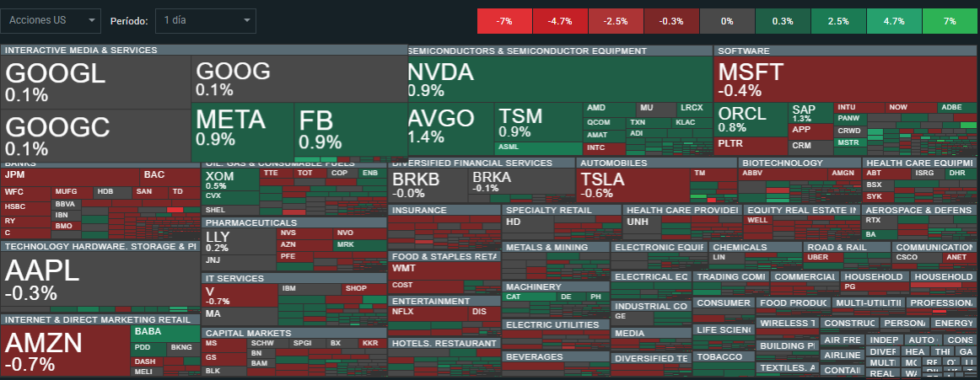This screenshot has height=380, width=980.
Task: Click the WMT tile
Action: [444, 269]
